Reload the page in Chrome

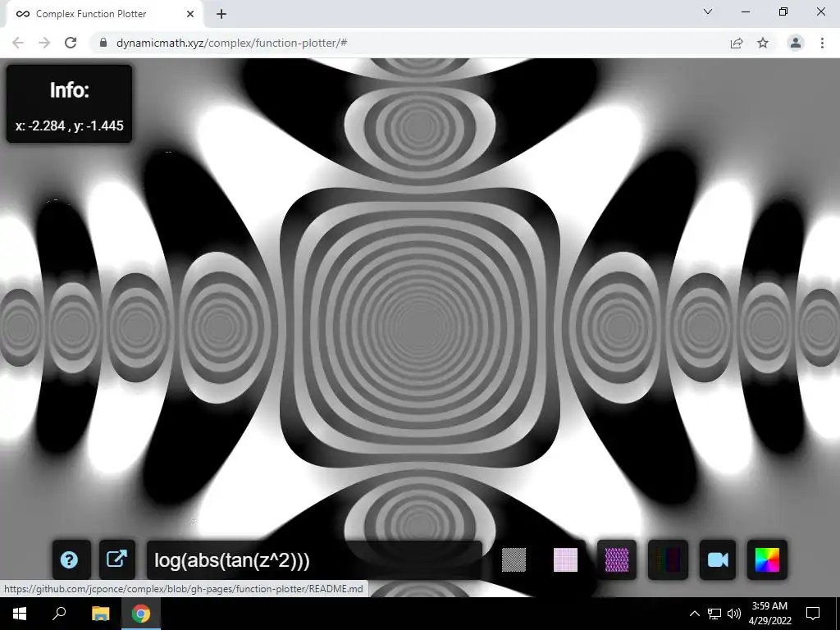click(71, 43)
